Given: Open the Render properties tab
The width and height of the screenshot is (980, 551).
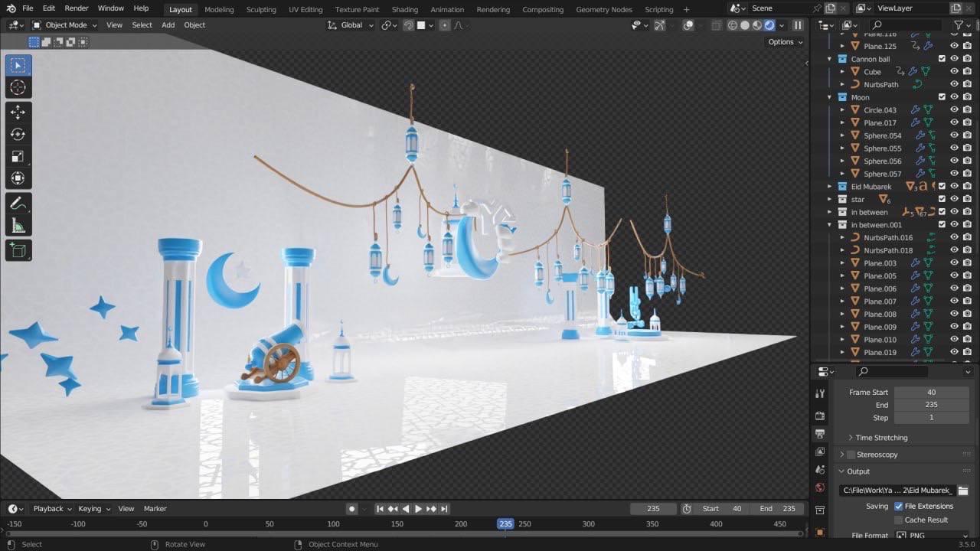Looking at the screenshot, I should 820,416.
